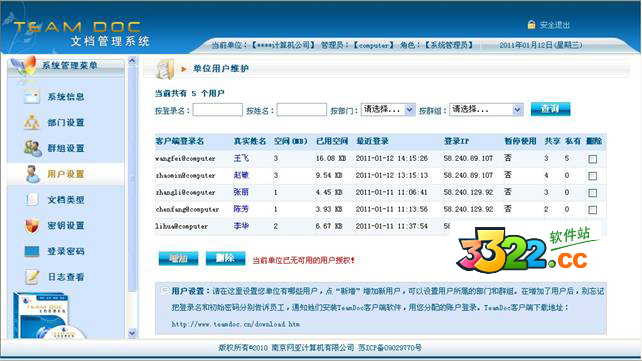Viewport: 642px width, 361px height.
Task: Open user 王飞 profile link
Action: (x=241, y=158)
